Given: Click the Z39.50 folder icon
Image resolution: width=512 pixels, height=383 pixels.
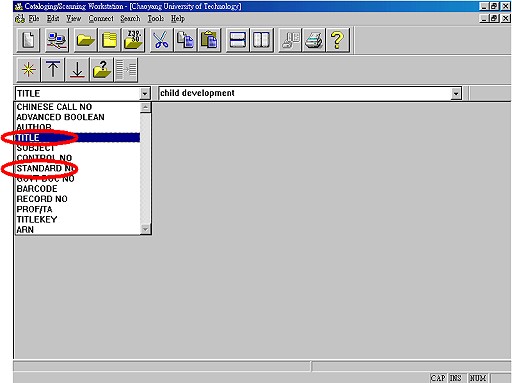Looking at the screenshot, I should (133, 40).
